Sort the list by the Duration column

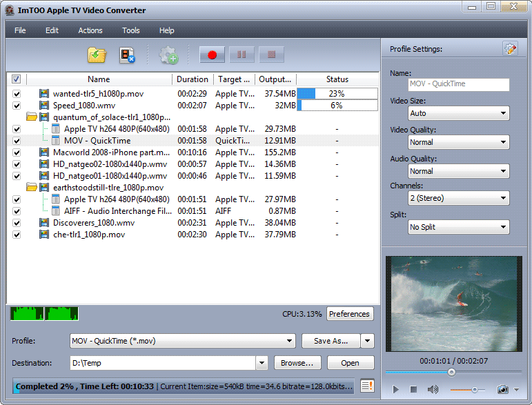pyautogui.click(x=193, y=79)
